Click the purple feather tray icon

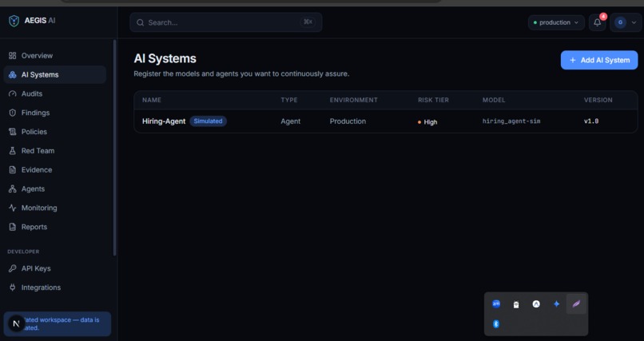[x=576, y=304]
